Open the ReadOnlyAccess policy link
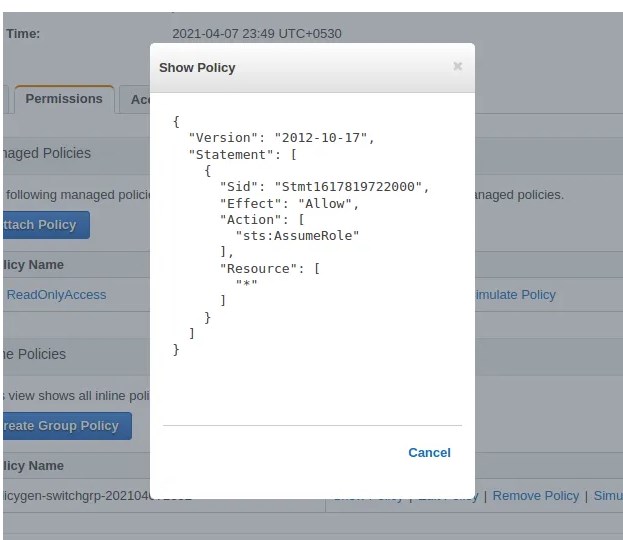 coord(56,295)
